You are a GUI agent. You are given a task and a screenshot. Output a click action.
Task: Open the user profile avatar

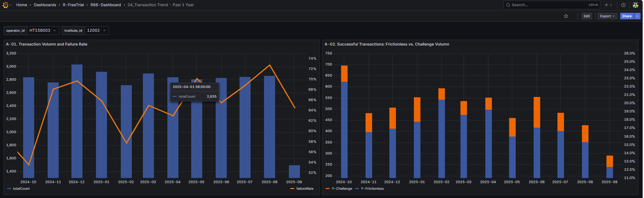pos(635,5)
